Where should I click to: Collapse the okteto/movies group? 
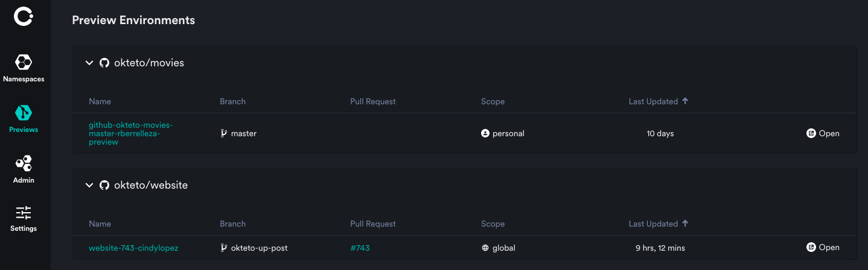(x=89, y=63)
